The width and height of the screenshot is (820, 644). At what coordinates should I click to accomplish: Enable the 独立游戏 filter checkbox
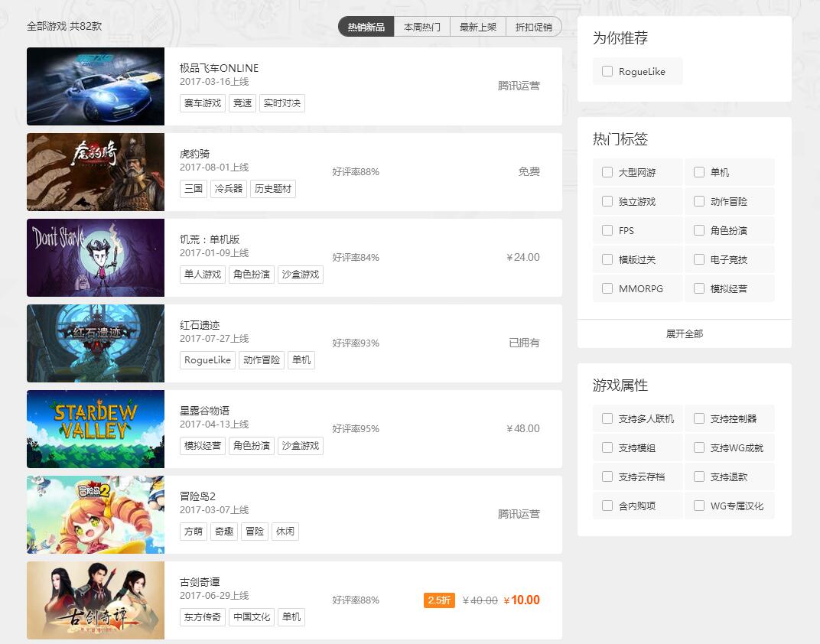coord(607,201)
